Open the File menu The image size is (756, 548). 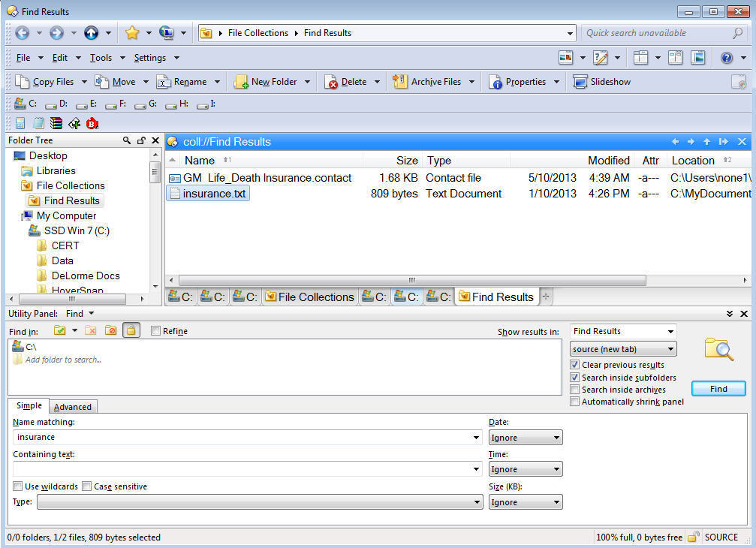[x=23, y=58]
